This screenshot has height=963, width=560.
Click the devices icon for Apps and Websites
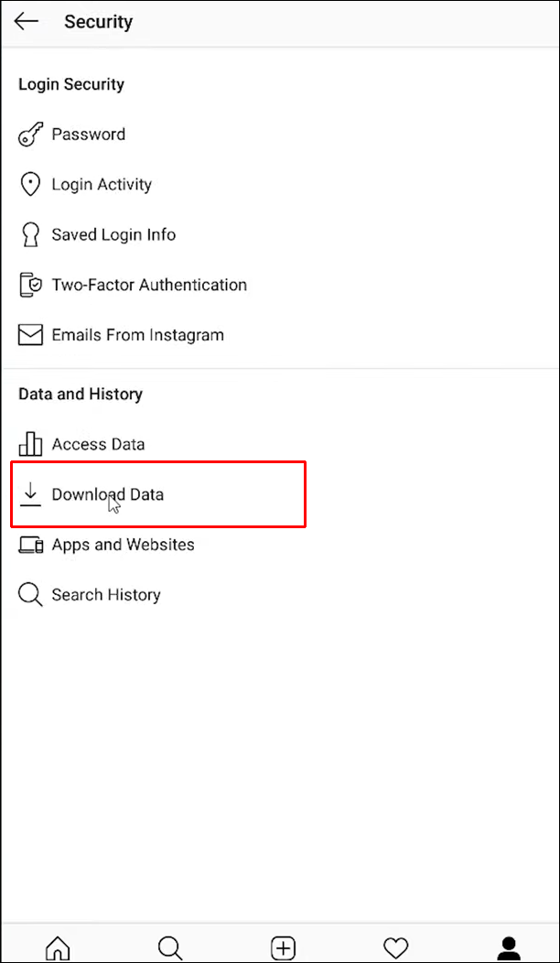[x=31, y=546]
